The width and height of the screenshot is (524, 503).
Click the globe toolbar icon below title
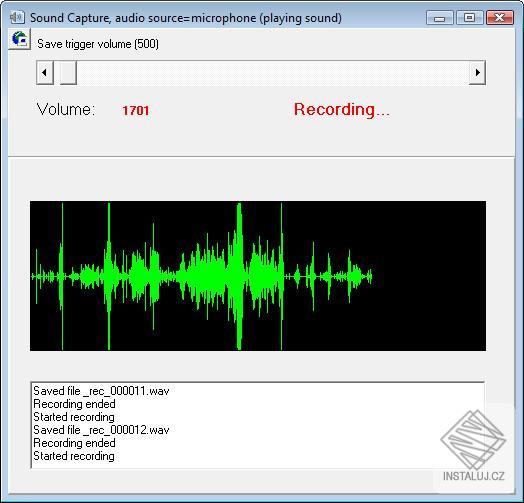pos(19,39)
